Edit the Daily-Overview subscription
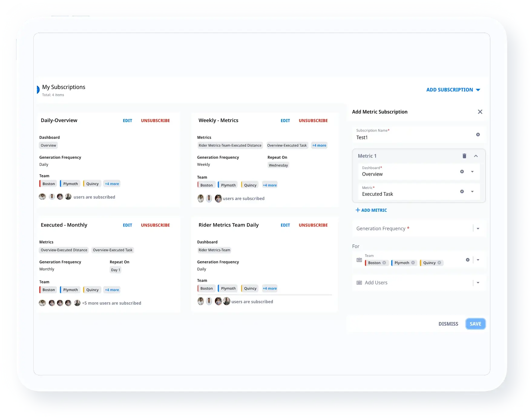Screen dimensions: 532x418 click(127, 121)
